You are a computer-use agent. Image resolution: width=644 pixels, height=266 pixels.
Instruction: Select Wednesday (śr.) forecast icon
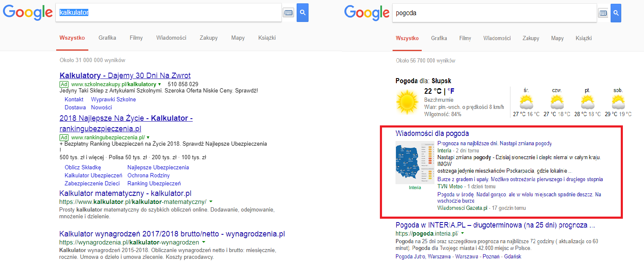[x=526, y=102]
